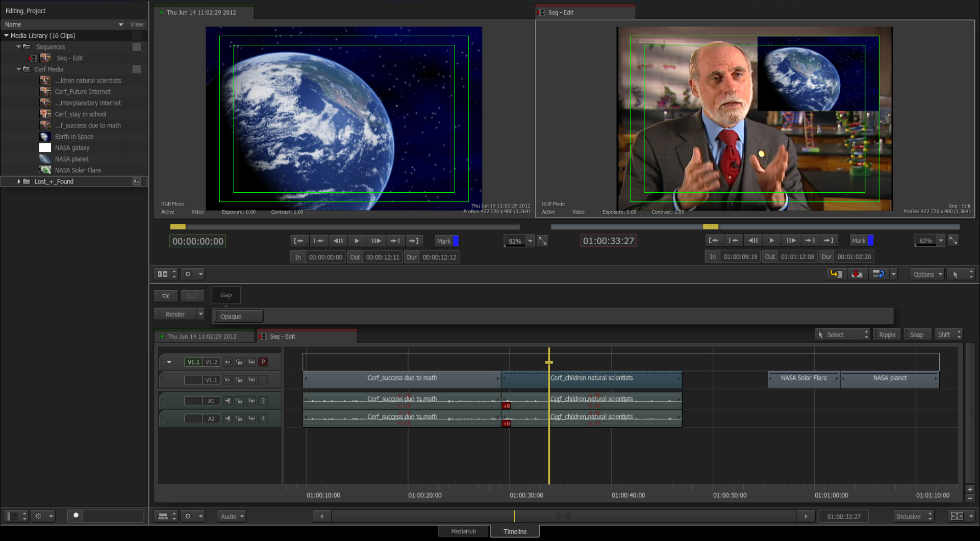The image size is (980, 541).
Task: Click record viewer Mark color swatch
Action: [871, 240]
